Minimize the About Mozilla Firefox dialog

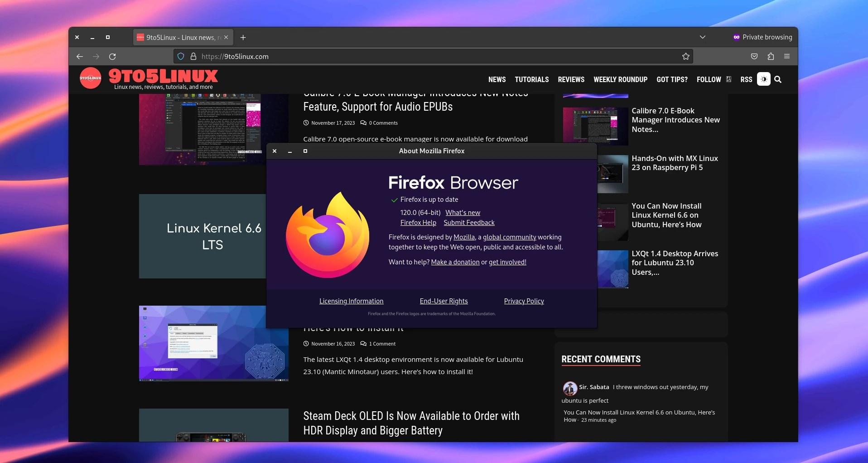pos(290,151)
